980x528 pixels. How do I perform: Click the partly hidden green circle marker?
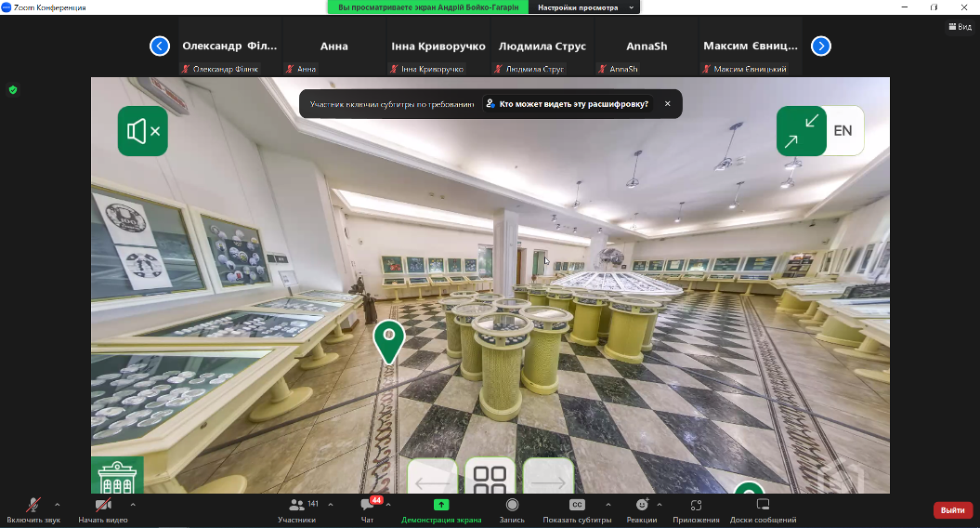pyautogui.click(x=750, y=487)
